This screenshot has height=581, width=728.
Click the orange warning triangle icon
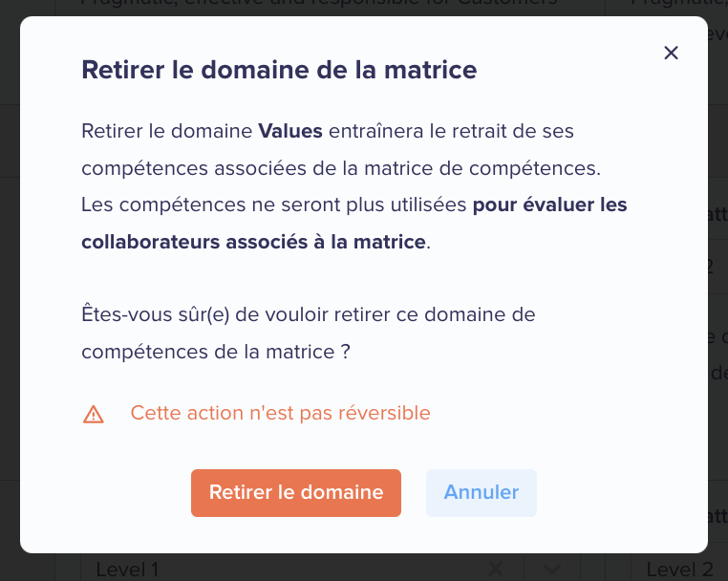[94, 415]
